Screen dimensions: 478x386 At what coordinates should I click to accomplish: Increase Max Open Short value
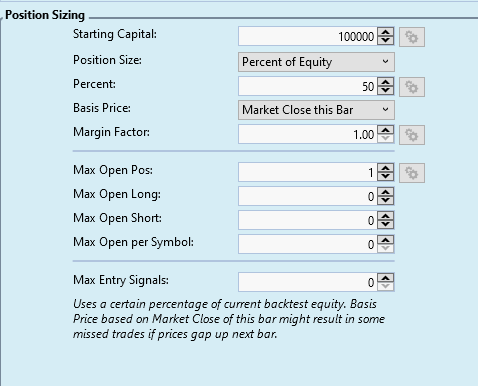point(386,217)
